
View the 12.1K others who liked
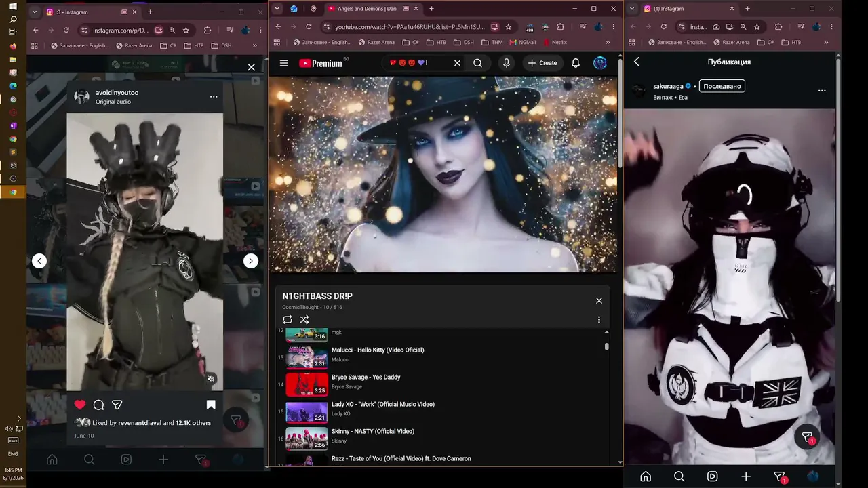pos(193,423)
